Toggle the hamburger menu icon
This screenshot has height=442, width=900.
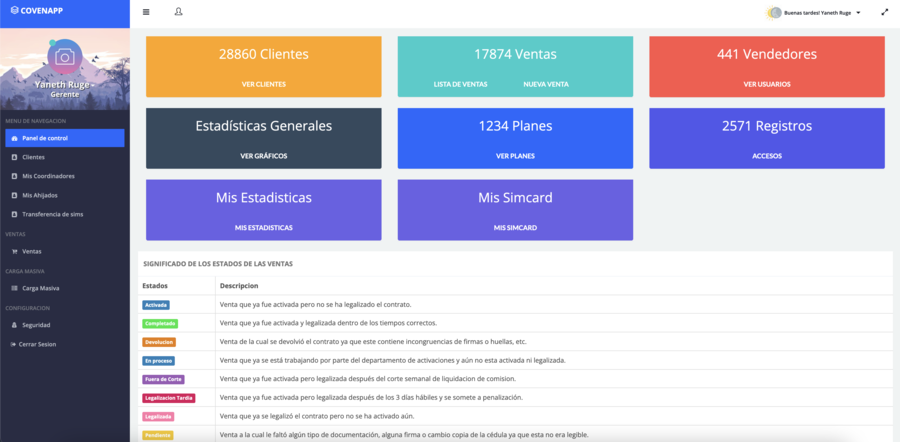[x=146, y=12]
